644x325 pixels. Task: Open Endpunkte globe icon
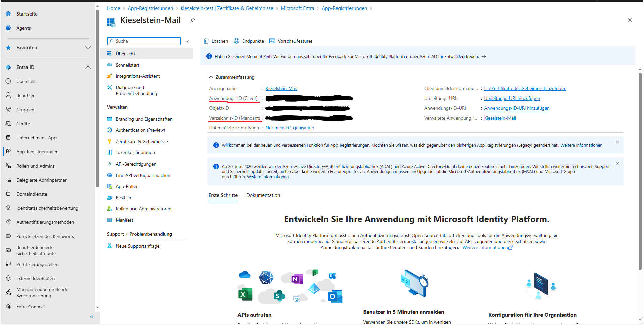click(236, 41)
